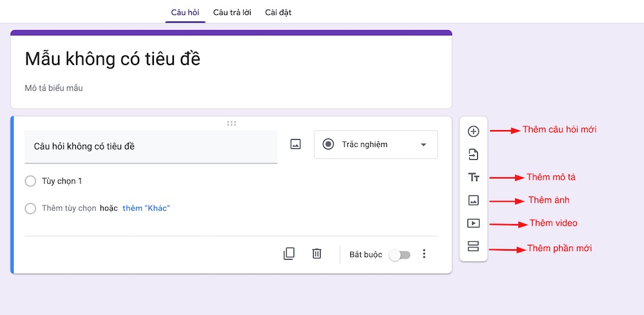Image resolution: width=644 pixels, height=315 pixels.
Task: Duplicate the current question
Action: point(289,254)
